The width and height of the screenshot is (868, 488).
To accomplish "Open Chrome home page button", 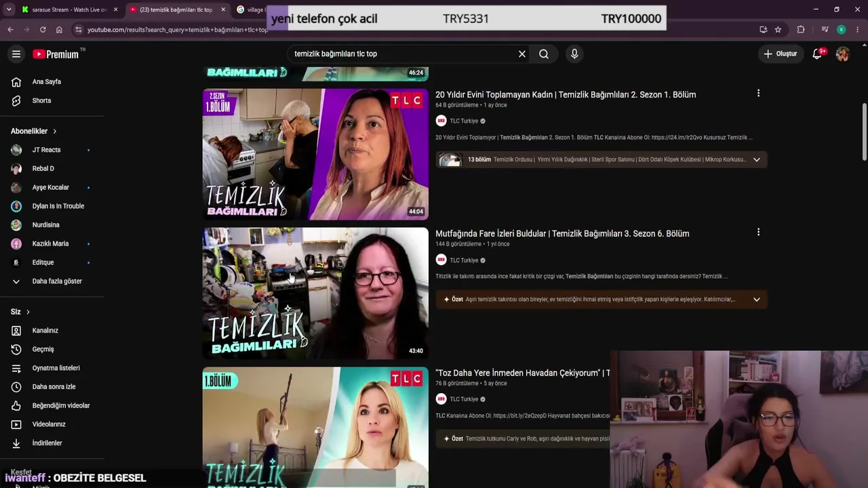I will pyautogui.click(x=59, y=30).
